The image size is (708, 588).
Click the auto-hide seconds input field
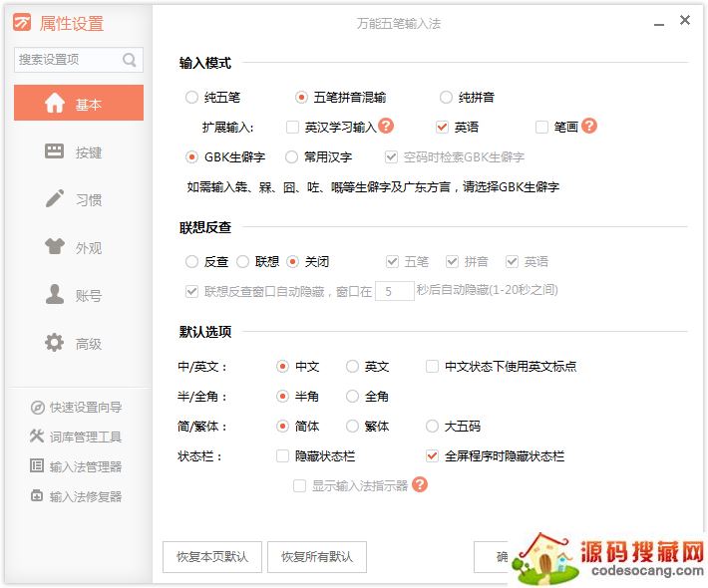pos(395,291)
